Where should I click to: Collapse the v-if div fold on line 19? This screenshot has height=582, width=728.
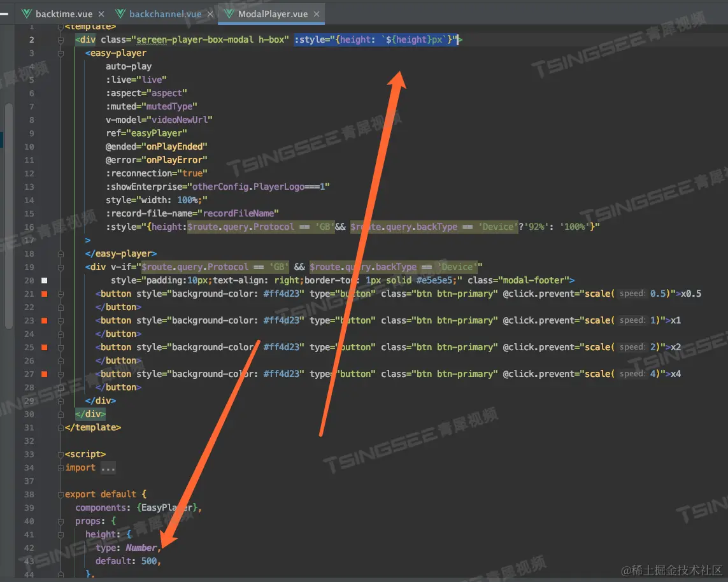pyautogui.click(x=61, y=267)
